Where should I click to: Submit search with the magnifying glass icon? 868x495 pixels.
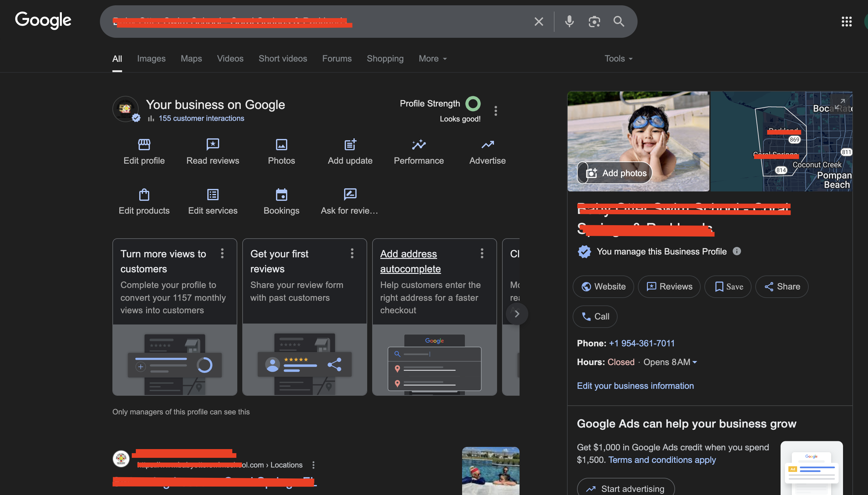coord(619,22)
